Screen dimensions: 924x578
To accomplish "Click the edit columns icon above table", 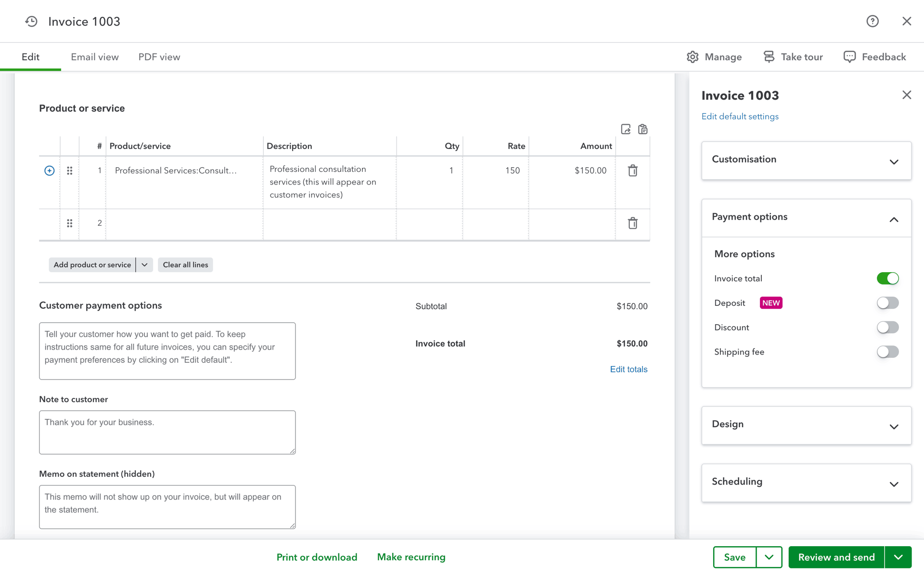I will point(626,129).
